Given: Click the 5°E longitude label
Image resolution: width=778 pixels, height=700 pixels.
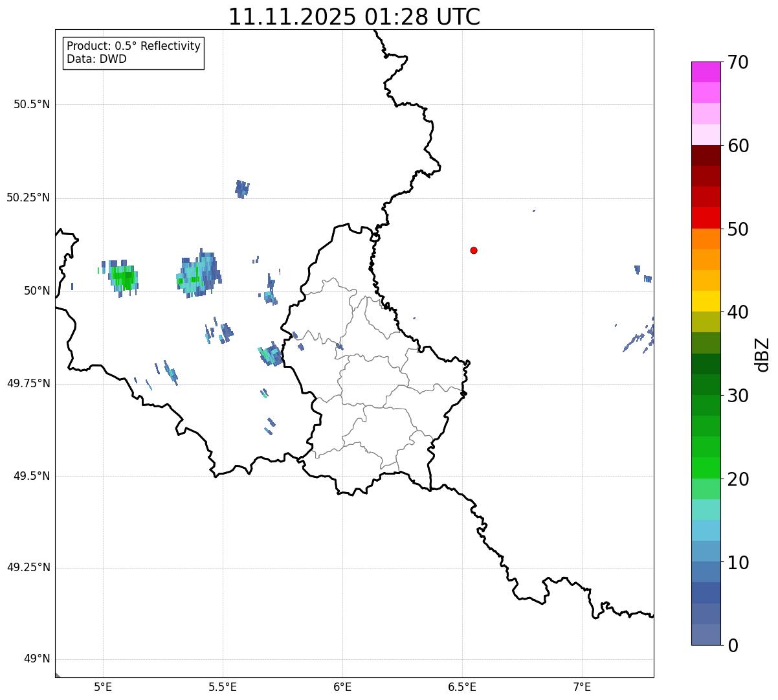Looking at the screenshot, I should pos(103,687).
